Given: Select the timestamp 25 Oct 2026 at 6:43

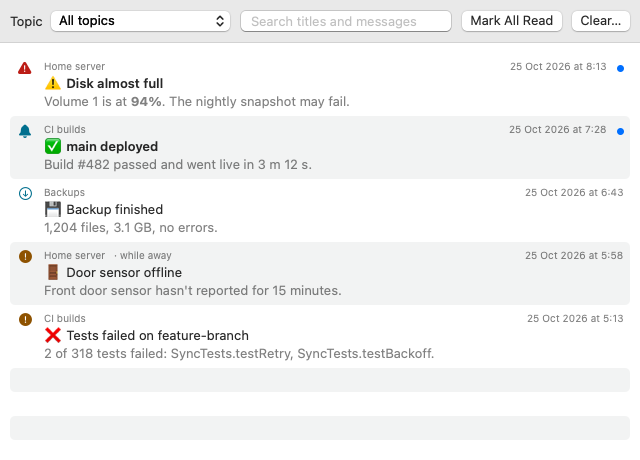Looking at the screenshot, I should click(x=574, y=192).
